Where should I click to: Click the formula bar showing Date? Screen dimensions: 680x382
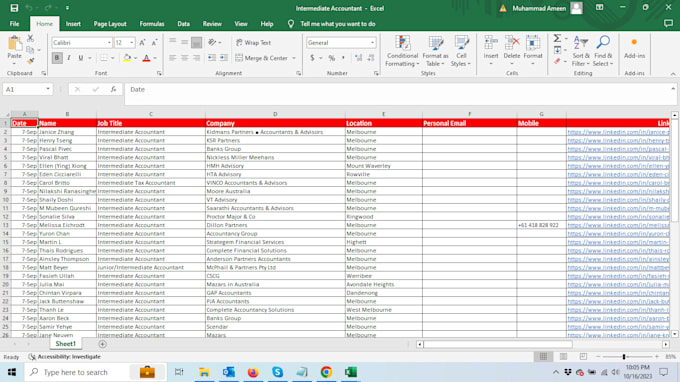(397, 93)
